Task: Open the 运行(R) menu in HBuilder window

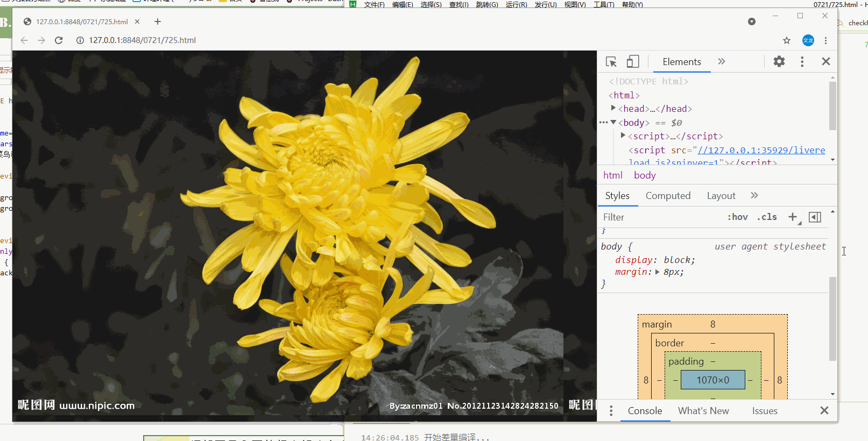Action: (x=516, y=5)
